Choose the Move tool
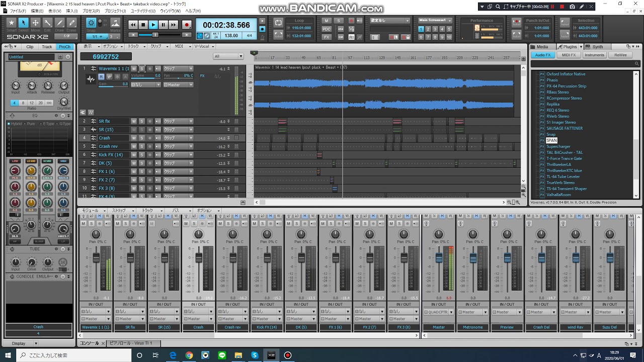Screen dimensions: 644x362 [x=36, y=23]
